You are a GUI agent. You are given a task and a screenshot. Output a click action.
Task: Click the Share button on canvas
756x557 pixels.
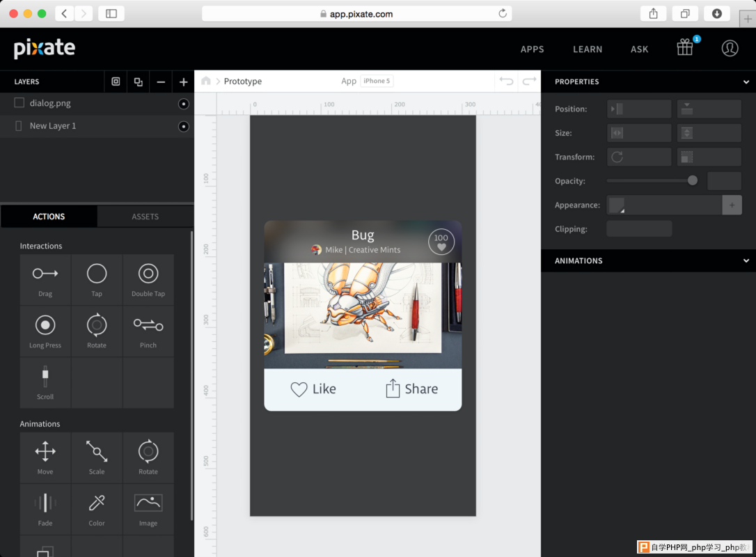(x=411, y=389)
